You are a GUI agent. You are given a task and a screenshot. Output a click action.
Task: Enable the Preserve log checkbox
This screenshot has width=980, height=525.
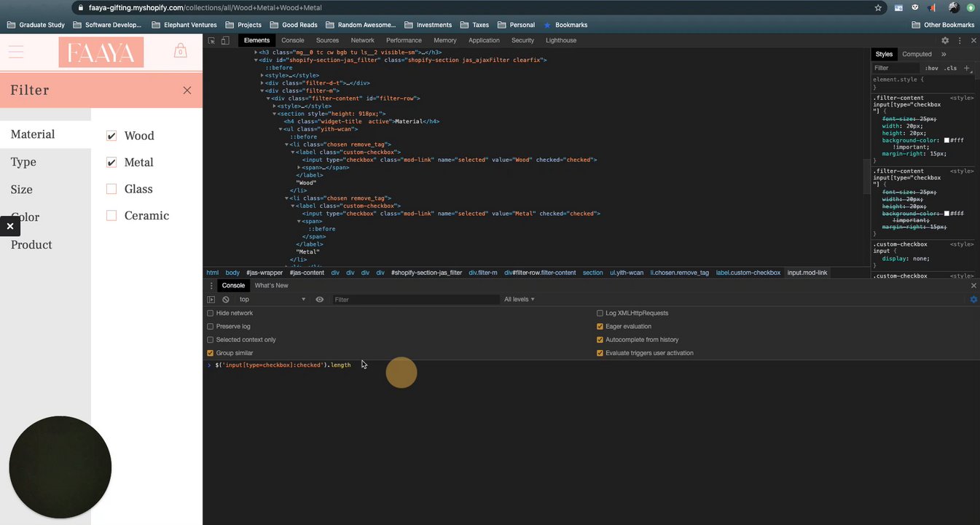click(x=211, y=327)
